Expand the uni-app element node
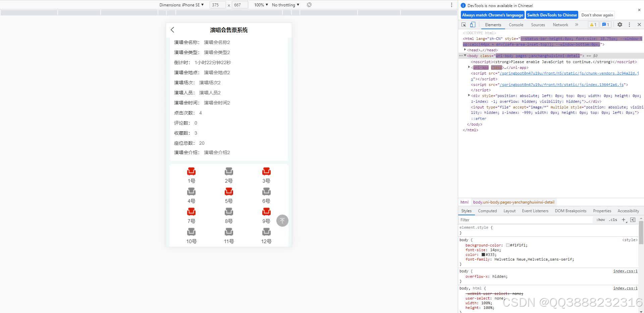Screen dimensions: 644x313 point(469,67)
